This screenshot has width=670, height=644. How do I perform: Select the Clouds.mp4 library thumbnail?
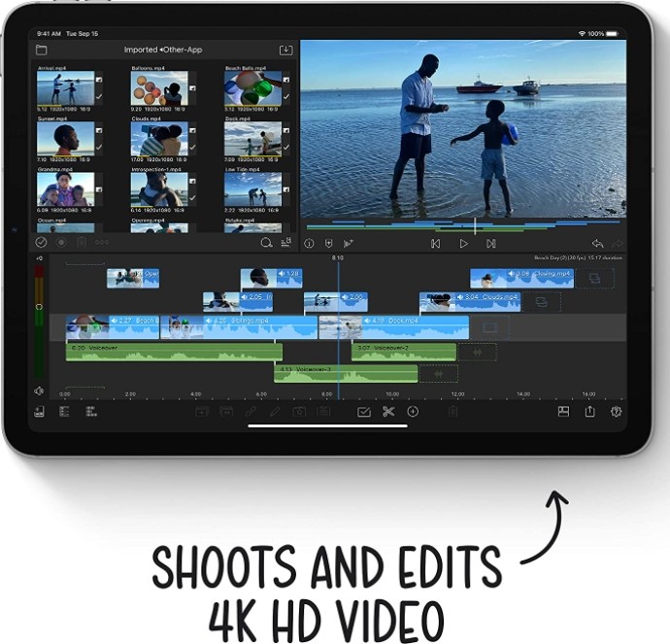[159, 139]
